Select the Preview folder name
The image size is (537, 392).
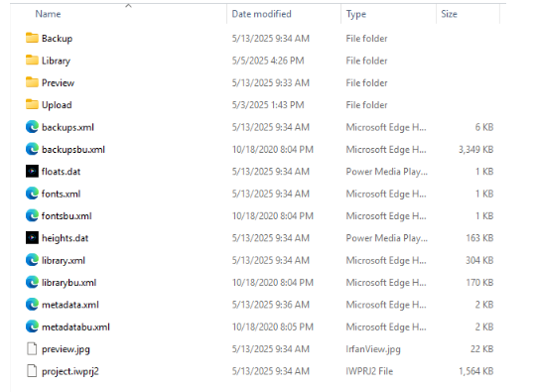(x=58, y=82)
